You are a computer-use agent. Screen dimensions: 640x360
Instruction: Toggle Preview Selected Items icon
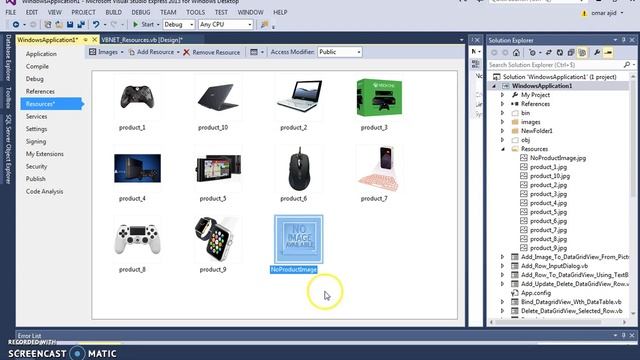608,53
